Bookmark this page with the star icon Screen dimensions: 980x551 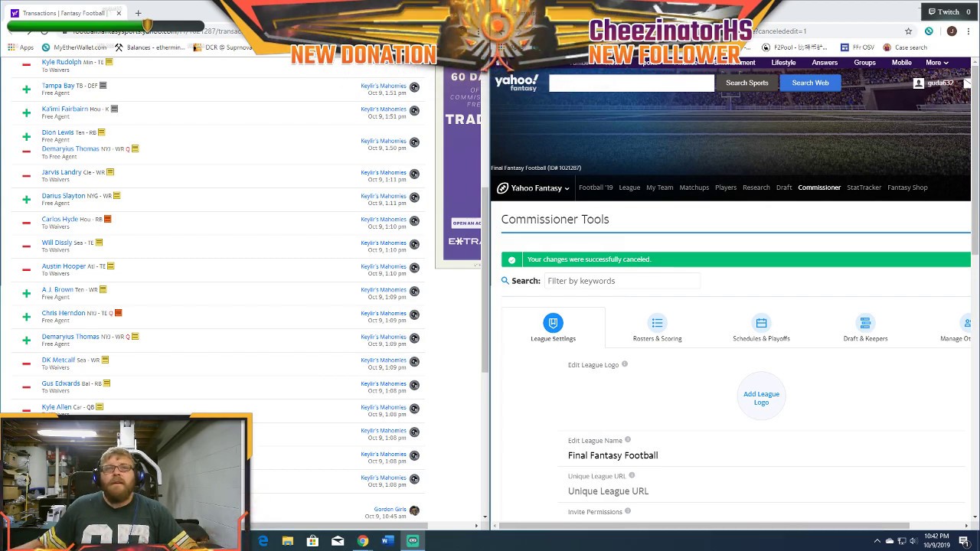tap(908, 31)
